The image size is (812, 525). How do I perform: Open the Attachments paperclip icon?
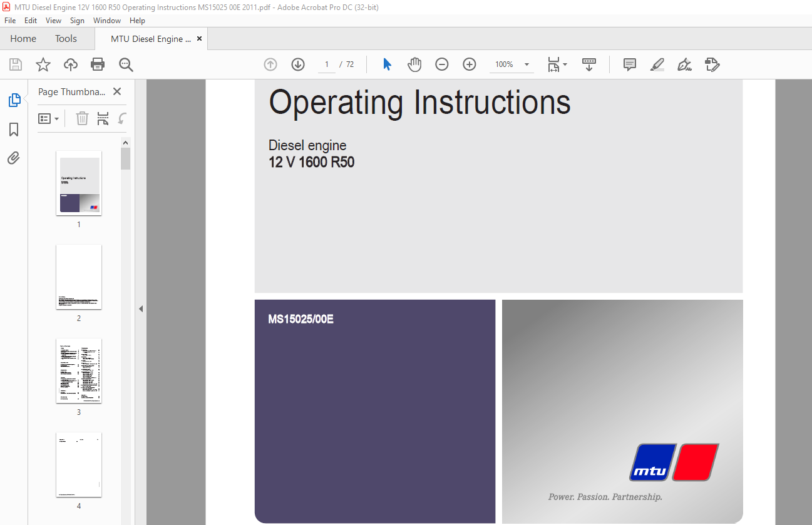pos(14,158)
